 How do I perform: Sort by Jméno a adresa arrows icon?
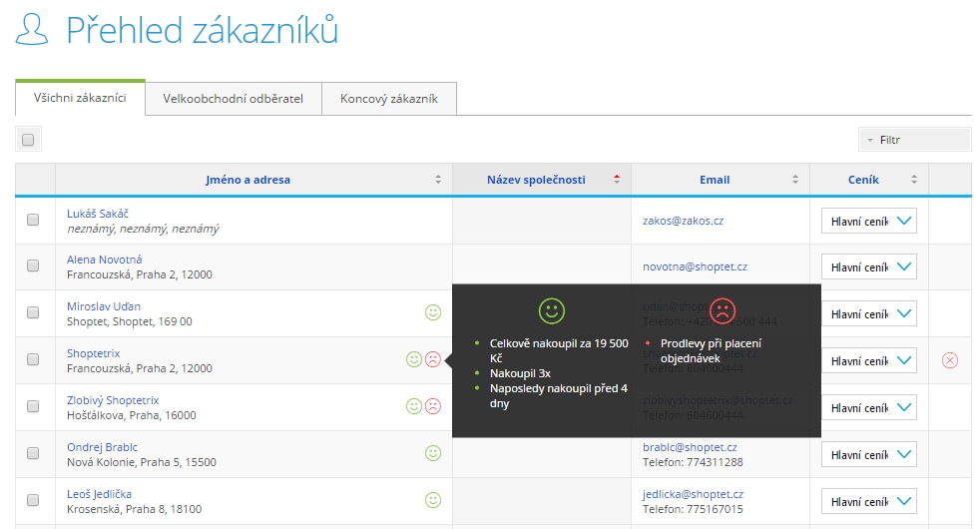438,180
